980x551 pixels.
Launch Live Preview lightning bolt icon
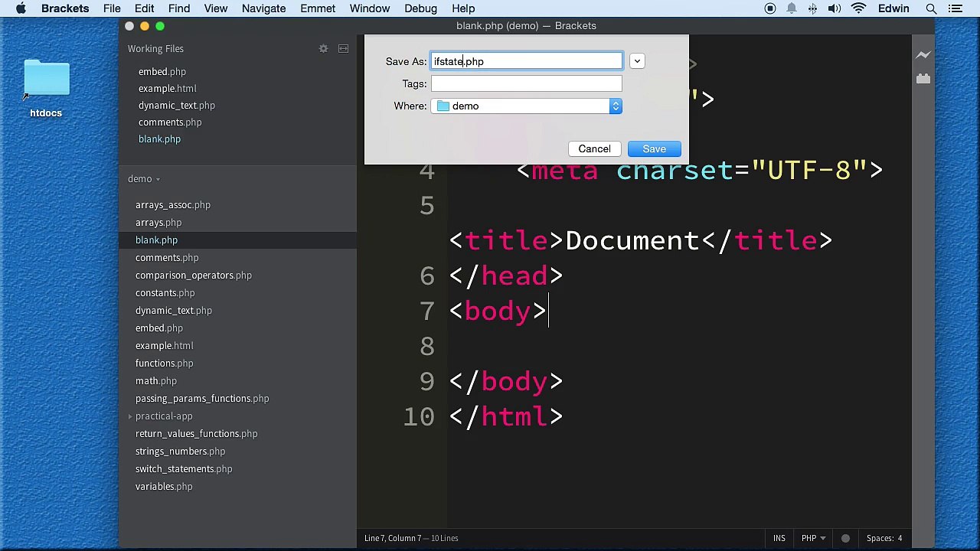(x=923, y=55)
